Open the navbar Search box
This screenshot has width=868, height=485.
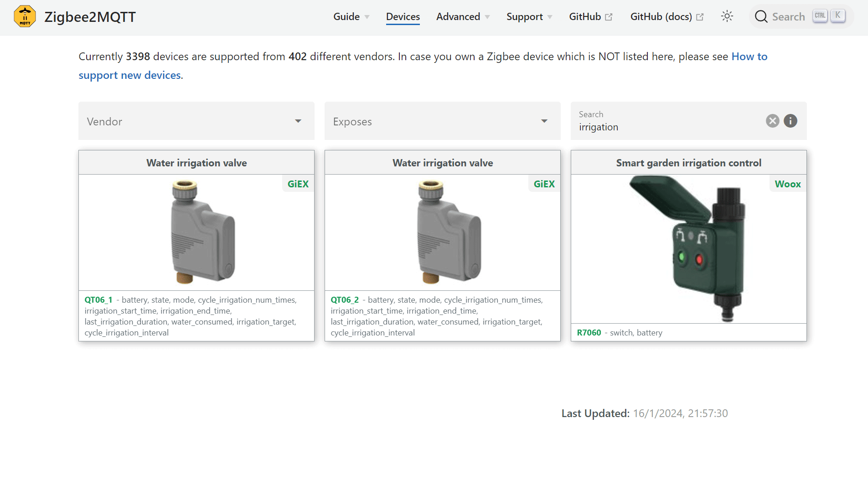[x=801, y=17]
